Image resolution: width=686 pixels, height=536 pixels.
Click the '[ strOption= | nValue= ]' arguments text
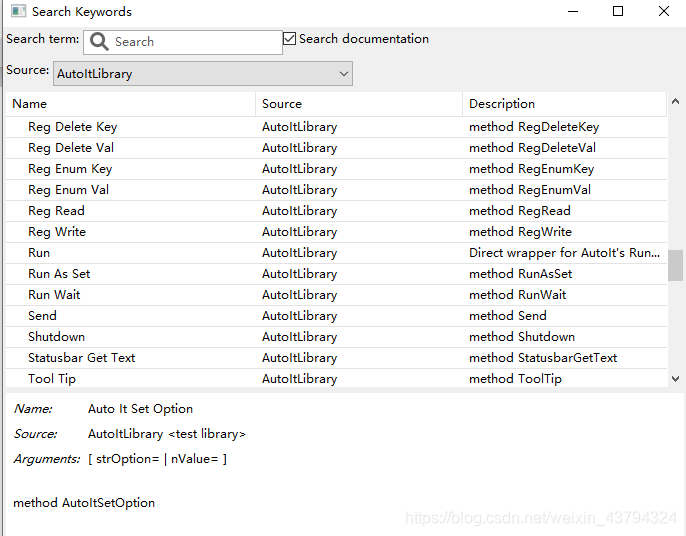click(158, 459)
